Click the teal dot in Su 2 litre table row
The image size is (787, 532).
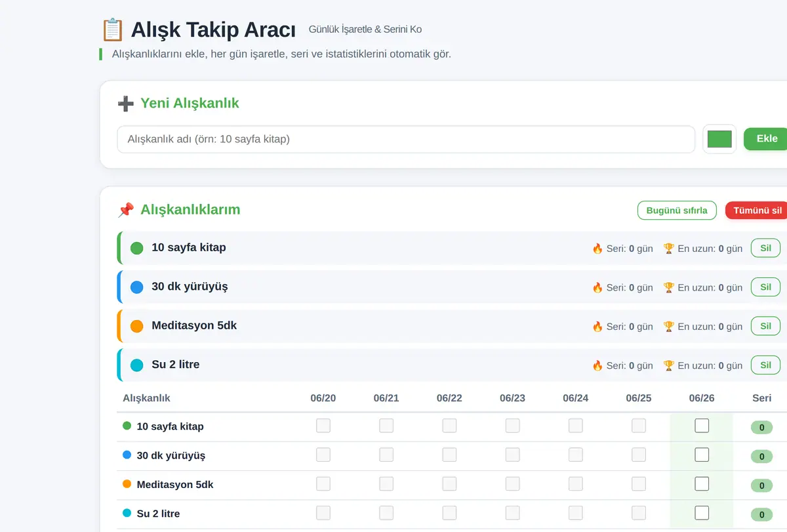pyautogui.click(x=127, y=513)
